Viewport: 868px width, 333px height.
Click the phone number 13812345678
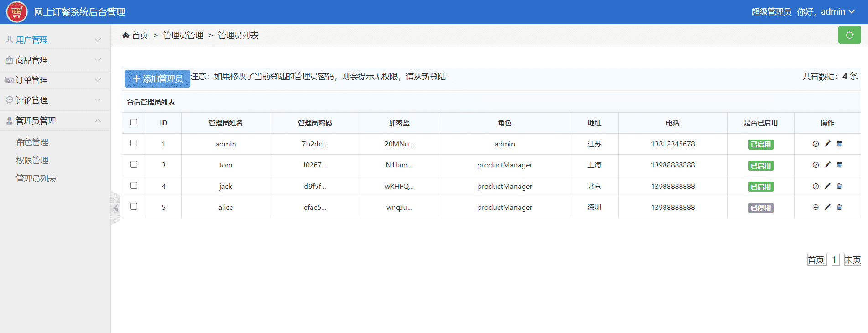(x=673, y=144)
